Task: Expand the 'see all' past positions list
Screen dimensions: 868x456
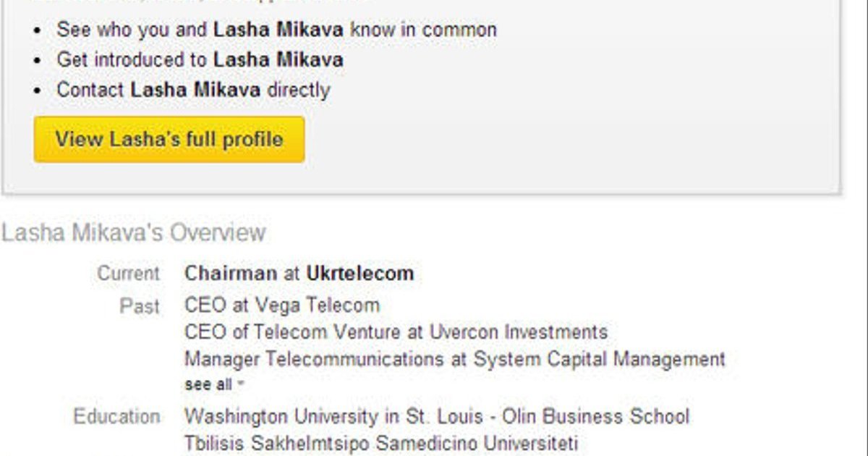Action: click(x=208, y=384)
